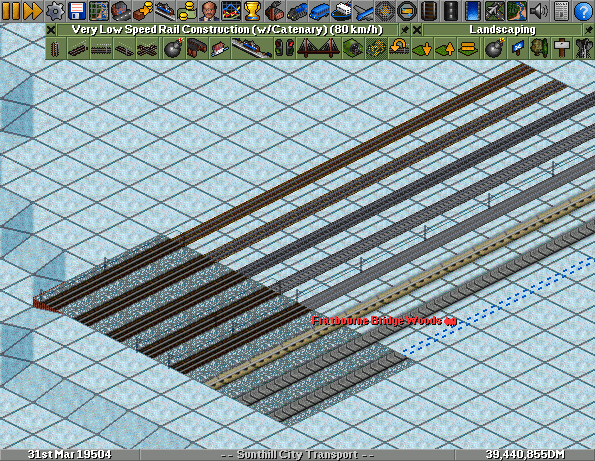Select north-east diagonal rail track piece

79,48
